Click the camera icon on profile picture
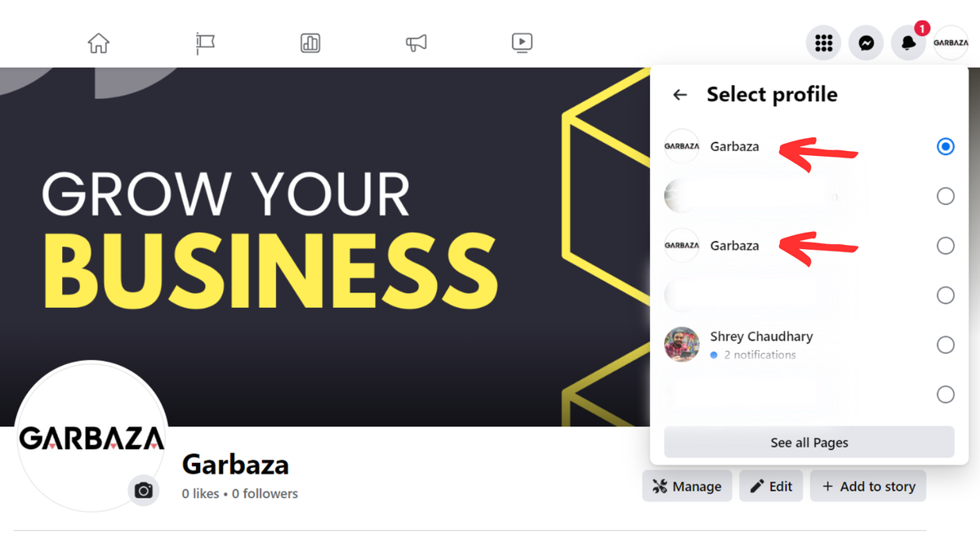This screenshot has height=552, width=980. 144,490
